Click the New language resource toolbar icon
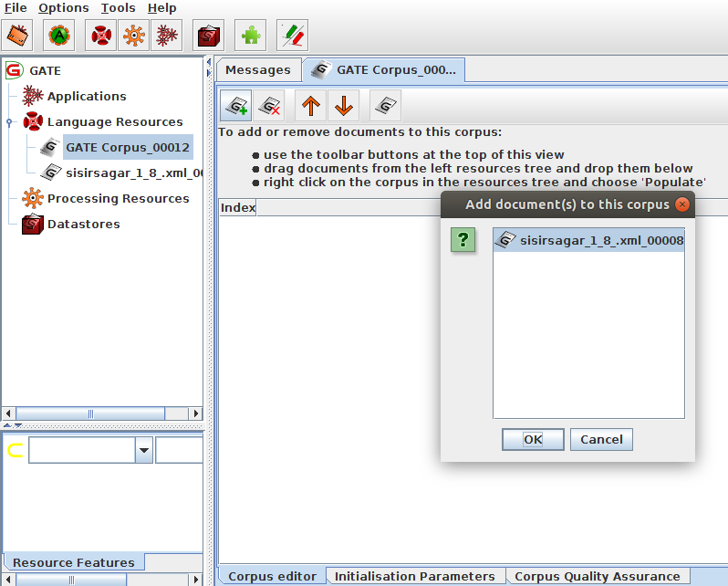The image size is (728, 586). point(101,36)
